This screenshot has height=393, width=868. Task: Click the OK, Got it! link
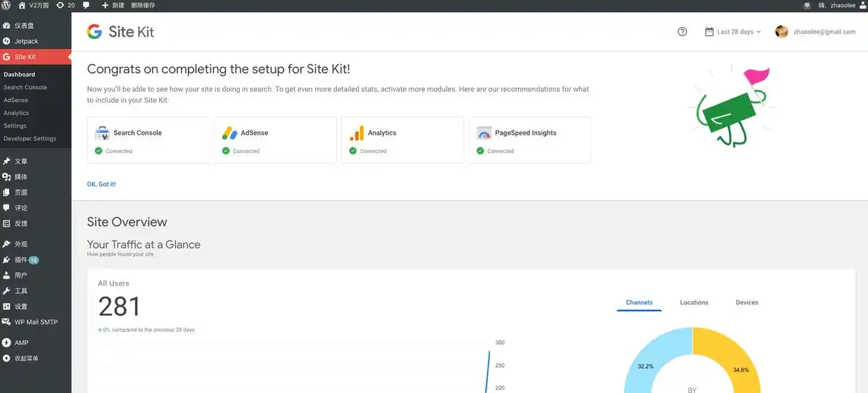click(x=101, y=184)
